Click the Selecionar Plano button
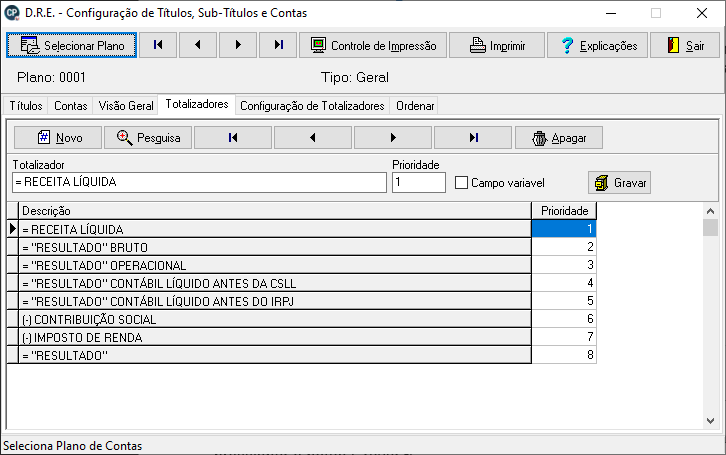Screen dimensions: 726x455 click(x=71, y=45)
